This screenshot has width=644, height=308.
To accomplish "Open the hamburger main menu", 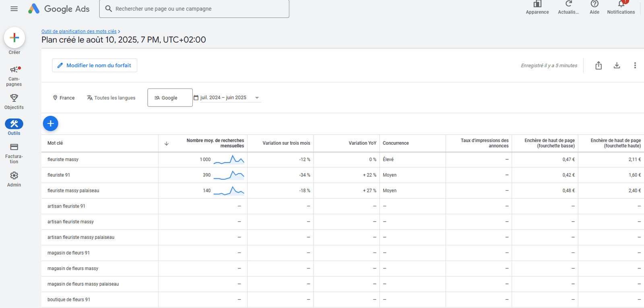I will (14, 8).
